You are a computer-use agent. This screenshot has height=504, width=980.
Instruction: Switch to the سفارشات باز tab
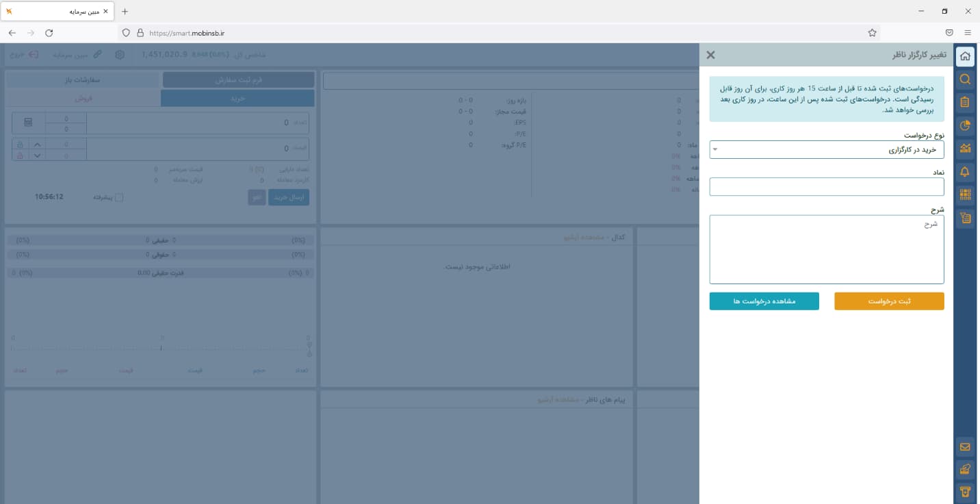(82, 80)
